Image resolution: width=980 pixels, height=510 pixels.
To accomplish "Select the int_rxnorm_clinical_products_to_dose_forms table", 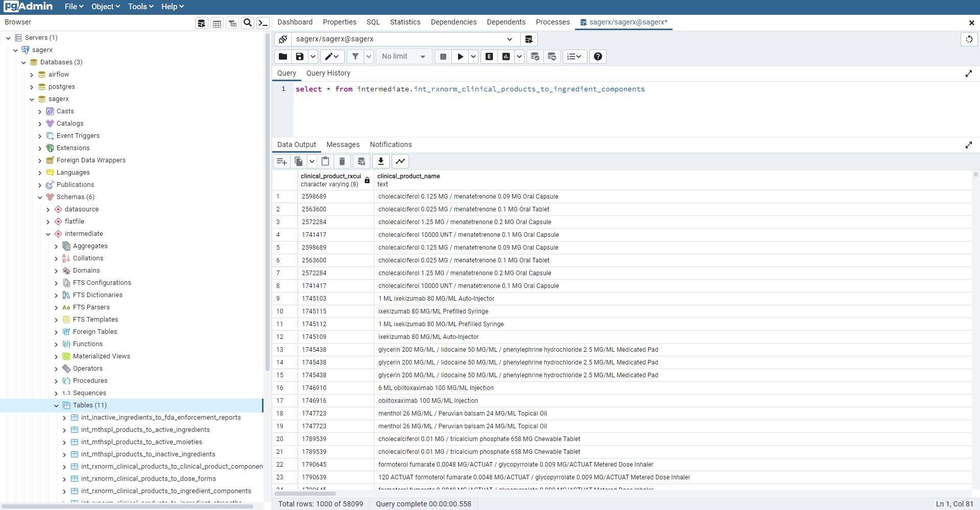I will click(x=149, y=479).
